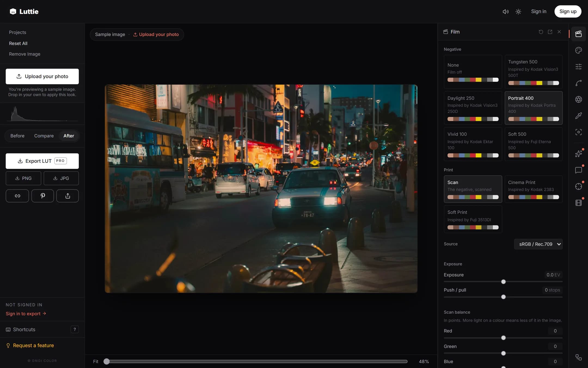Toggle sound with the speaker icon
Screen dimensions: 588x368
point(506,11)
